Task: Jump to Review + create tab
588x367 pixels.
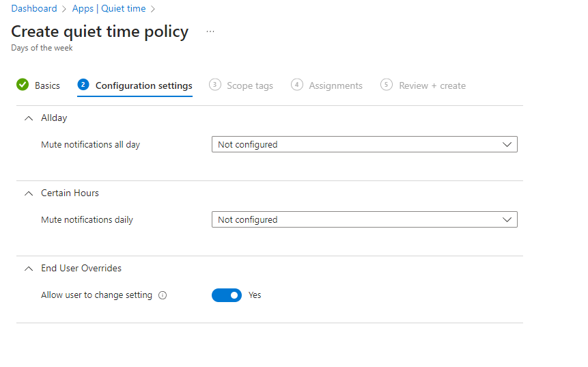Action: [x=432, y=86]
